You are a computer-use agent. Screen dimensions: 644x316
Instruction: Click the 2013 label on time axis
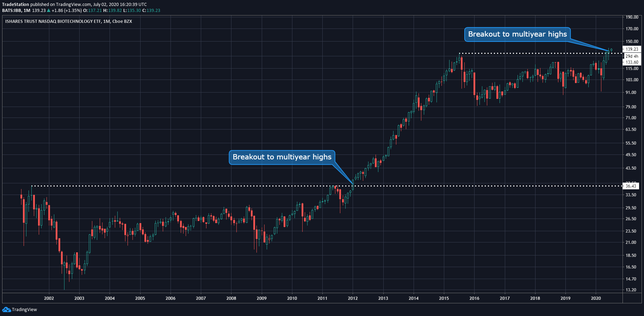[383, 298]
